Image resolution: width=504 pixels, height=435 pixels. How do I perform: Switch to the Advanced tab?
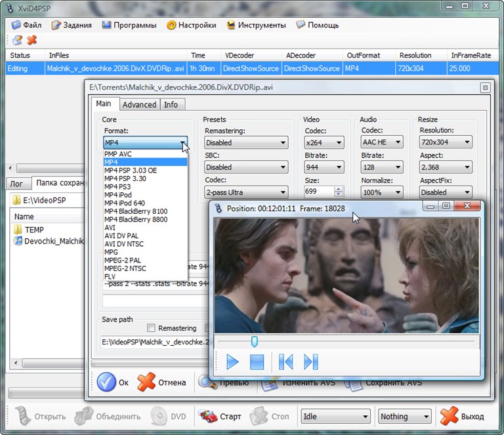click(139, 104)
